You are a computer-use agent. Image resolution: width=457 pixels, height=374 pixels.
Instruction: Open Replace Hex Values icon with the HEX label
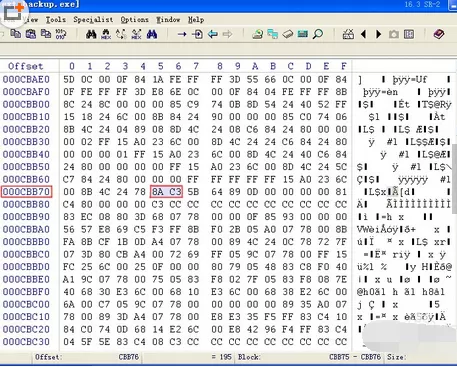click(136, 34)
